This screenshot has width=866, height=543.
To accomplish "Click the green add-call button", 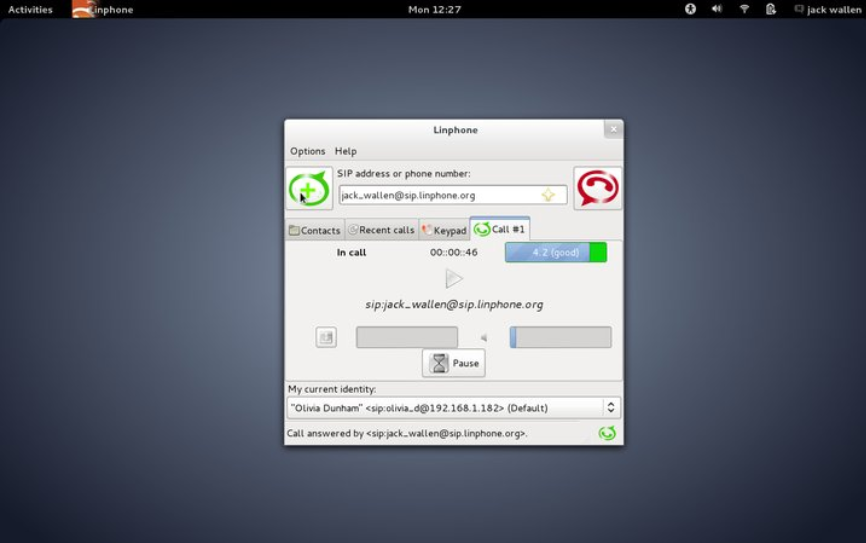I will point(309,188).
